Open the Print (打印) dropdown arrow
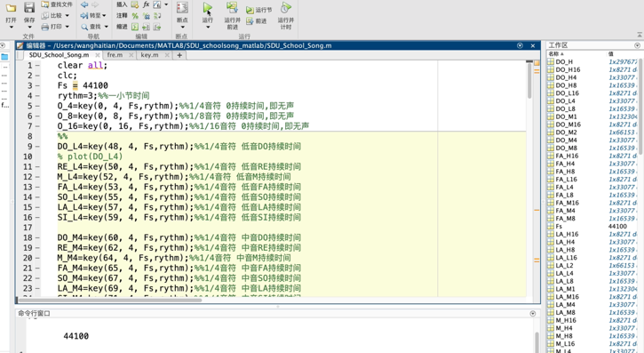The height and width of the screenshot is (353, 644). tap(67, 27)
